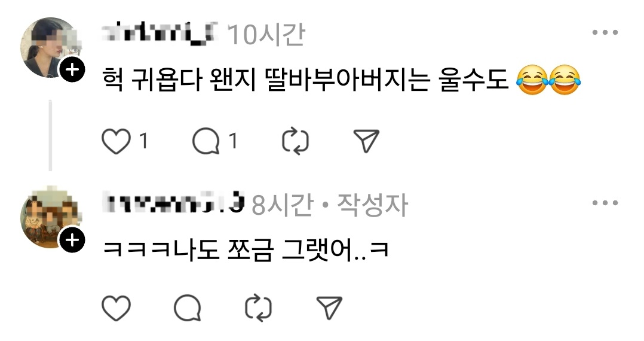
Task: Select the 나도 쪼금 그랬어 reply text
Action: [245, 249]
